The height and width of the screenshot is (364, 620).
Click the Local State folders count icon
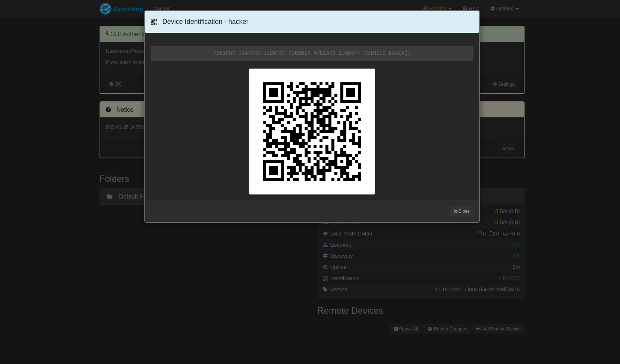click(492, 234)
